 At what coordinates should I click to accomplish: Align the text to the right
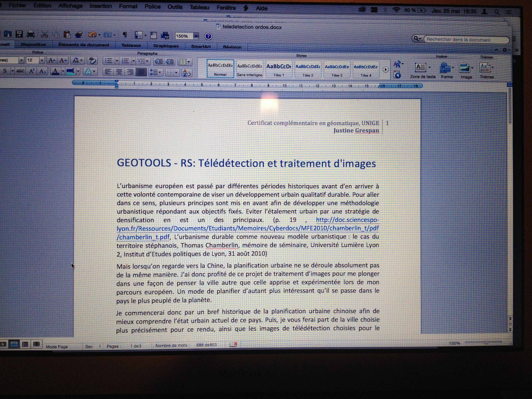(130, 72)
